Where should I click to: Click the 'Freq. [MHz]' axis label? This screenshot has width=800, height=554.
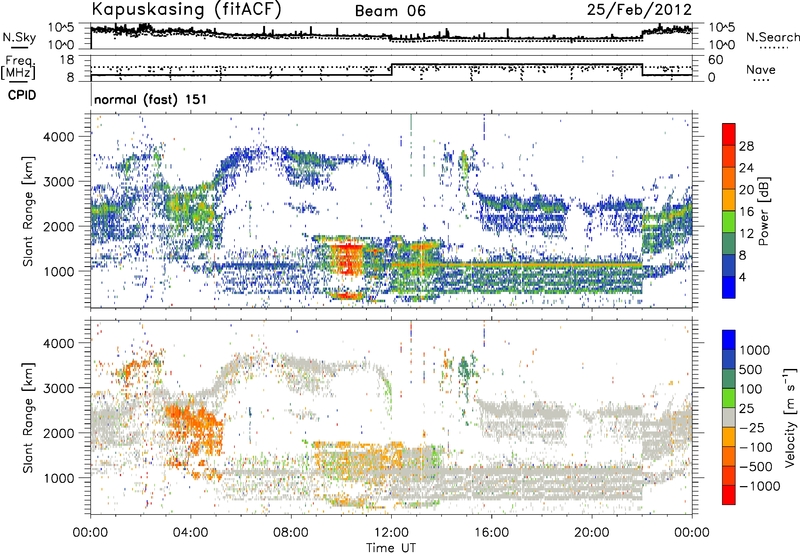click(x=18, y=68)
